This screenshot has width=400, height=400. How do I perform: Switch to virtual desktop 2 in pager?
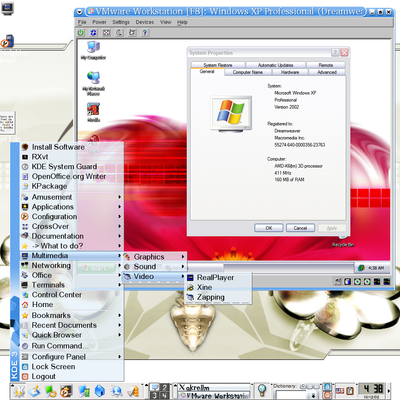164,387
